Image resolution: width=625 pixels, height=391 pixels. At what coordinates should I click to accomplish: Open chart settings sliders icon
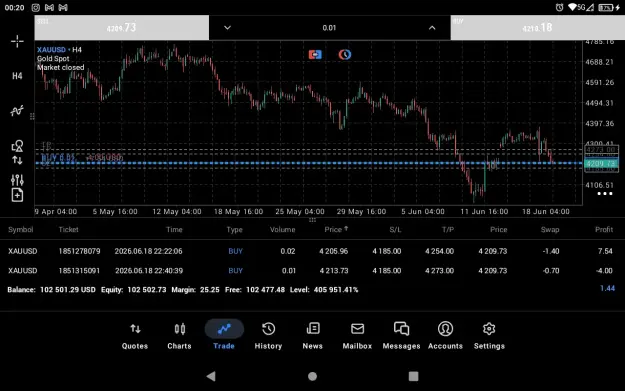17,180
